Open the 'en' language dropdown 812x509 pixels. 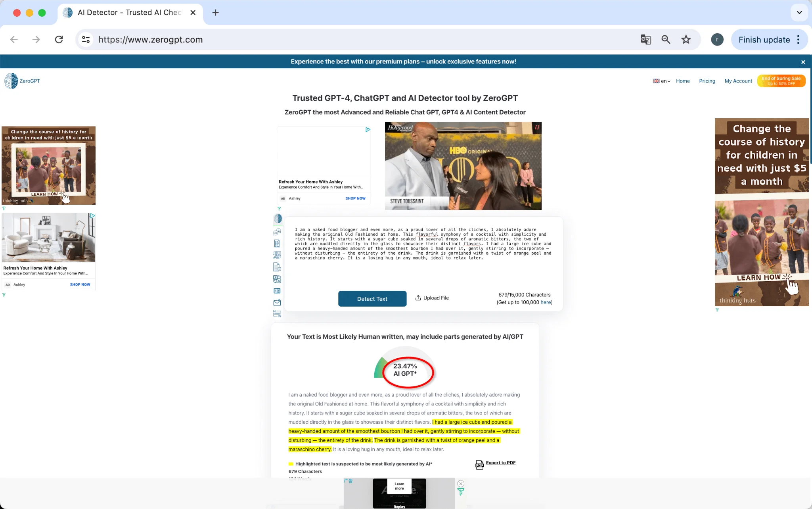pyautogui.click(x=662, y=81)
